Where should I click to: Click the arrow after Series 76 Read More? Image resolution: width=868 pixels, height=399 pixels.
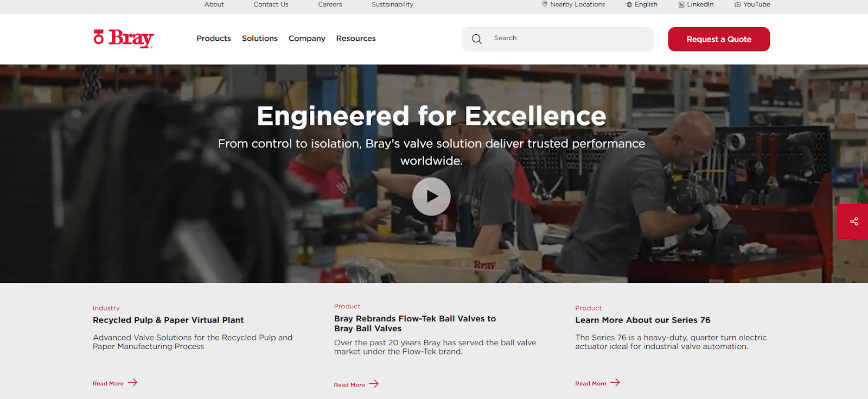tap(615, 383)
